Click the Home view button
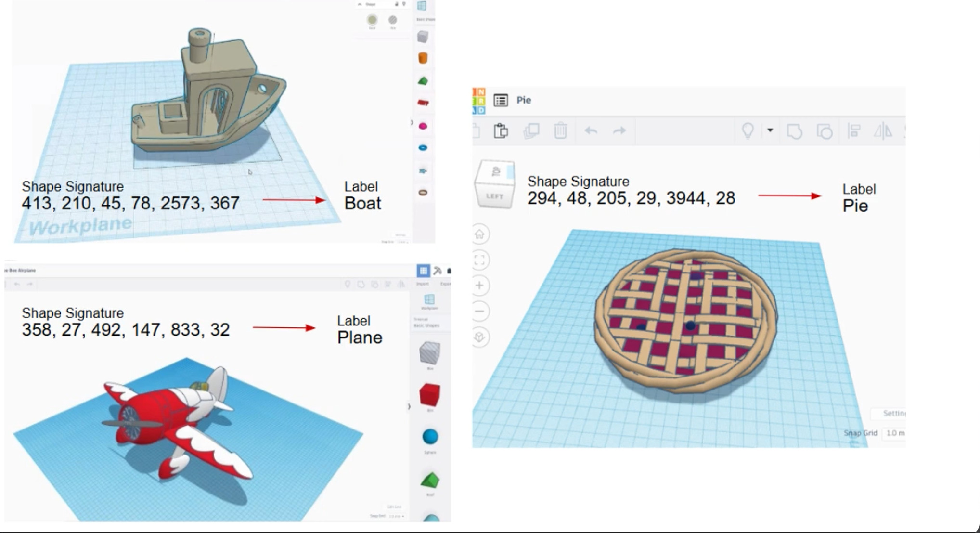This screenshot has height=533, width=980. click(479, 234)
